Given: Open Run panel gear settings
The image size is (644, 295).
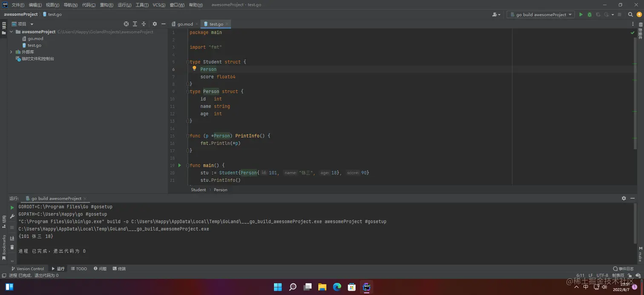Looking at the screenshot, I should tap(624, 198).
